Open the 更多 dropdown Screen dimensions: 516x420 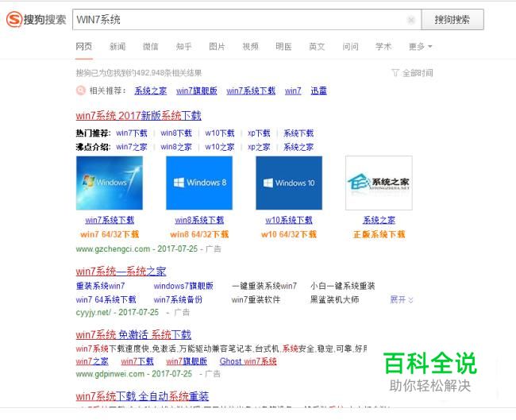coord(420,46)
